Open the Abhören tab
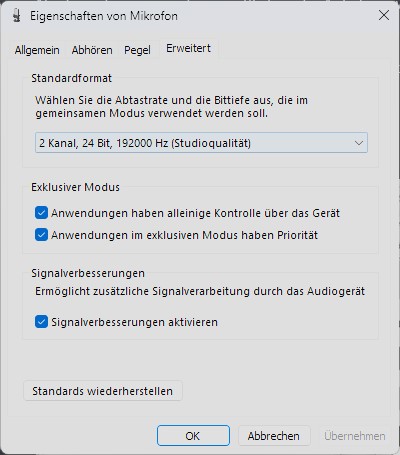 [x=92, y=50]
